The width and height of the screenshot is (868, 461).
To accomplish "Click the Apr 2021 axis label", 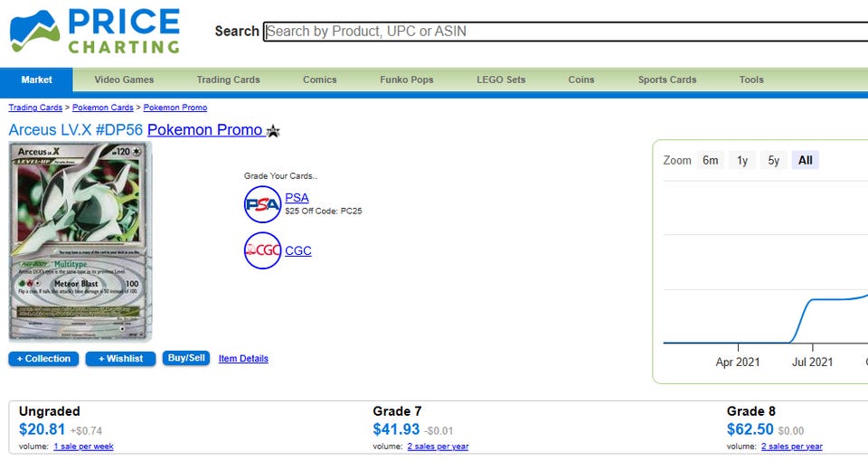I will 738,362.
